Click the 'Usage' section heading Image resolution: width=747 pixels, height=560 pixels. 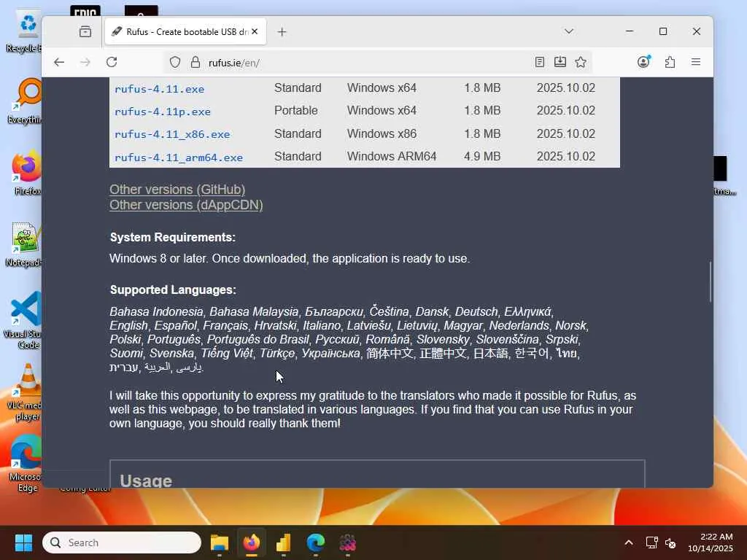coord(146,481)
